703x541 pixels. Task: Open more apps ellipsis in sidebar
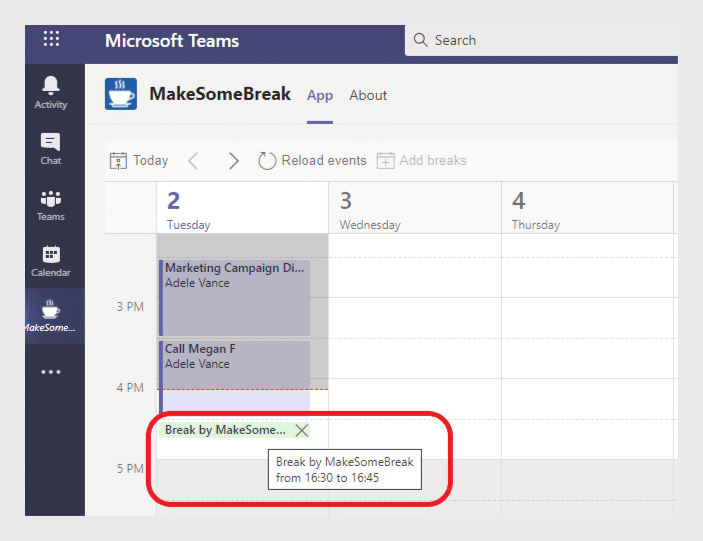click(51, 372)
